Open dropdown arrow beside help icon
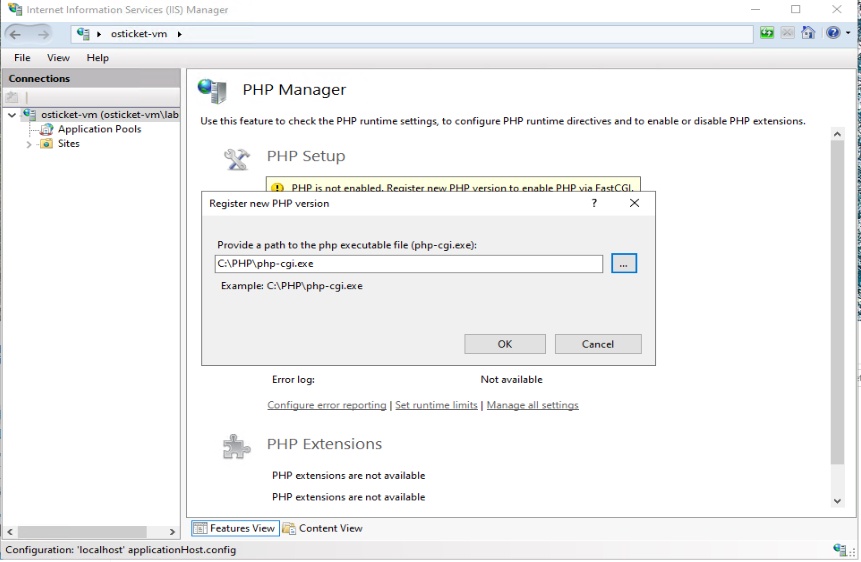Image resolution: width=861 pixels, height=562 pixels. (x=848, y=33)
